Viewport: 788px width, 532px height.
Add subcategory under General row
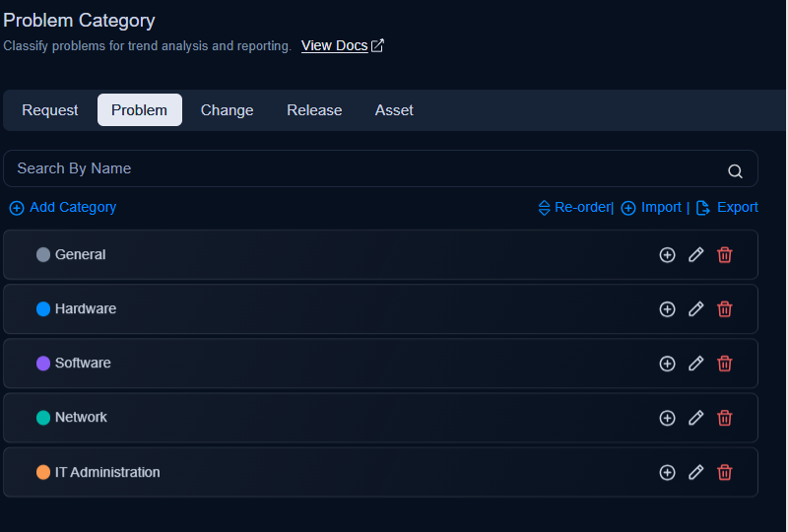click(667, 255)
